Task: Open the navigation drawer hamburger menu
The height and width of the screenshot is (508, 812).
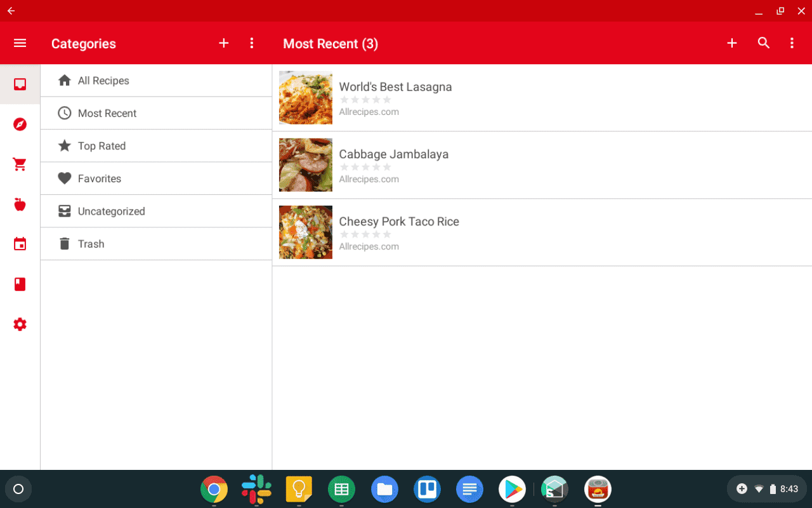Action: [x=20, y=43]
